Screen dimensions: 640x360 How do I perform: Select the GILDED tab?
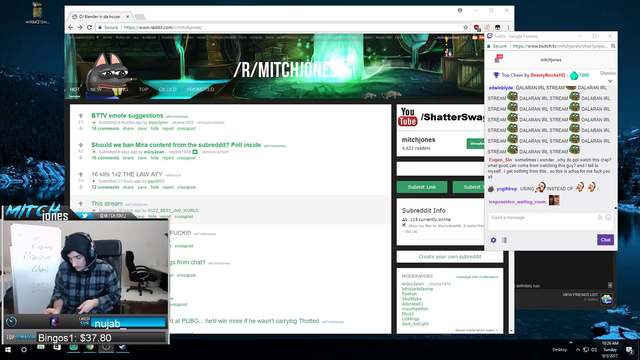pos(168,89)
